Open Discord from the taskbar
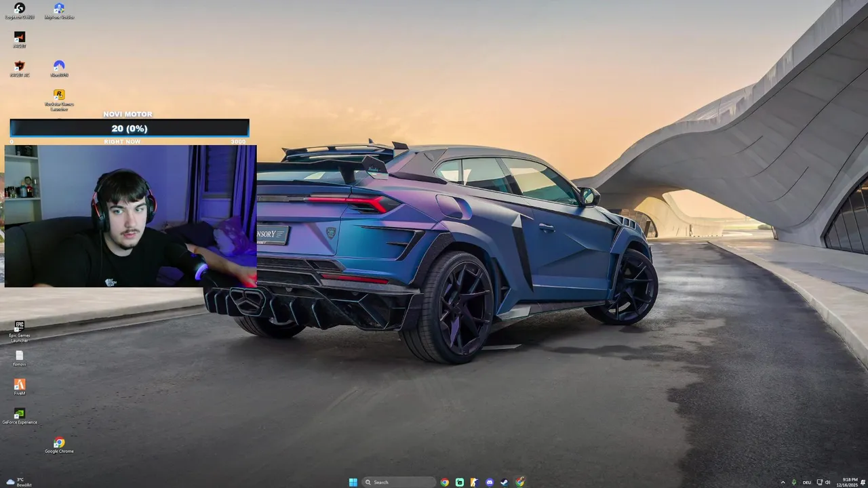This screenshot has width=868, height=488. pos(490,483)
